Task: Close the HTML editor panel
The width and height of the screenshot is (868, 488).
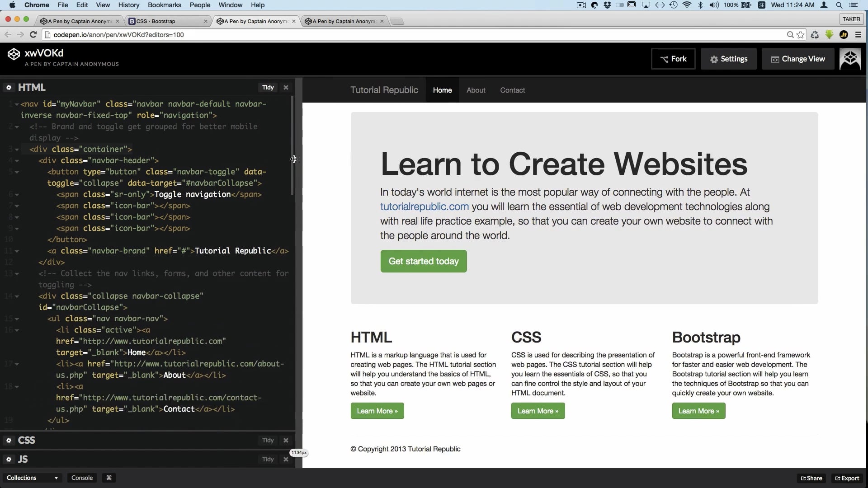Action: 286,88
